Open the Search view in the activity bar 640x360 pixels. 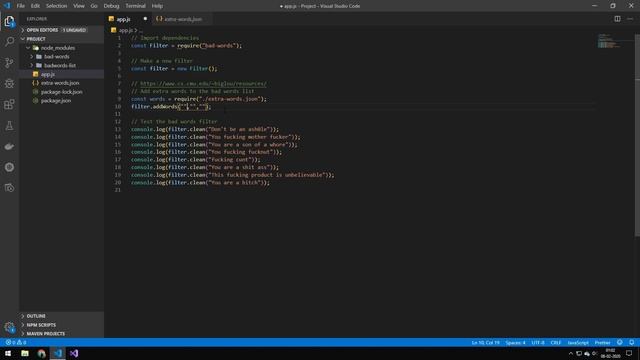click(x=9, y=42)
